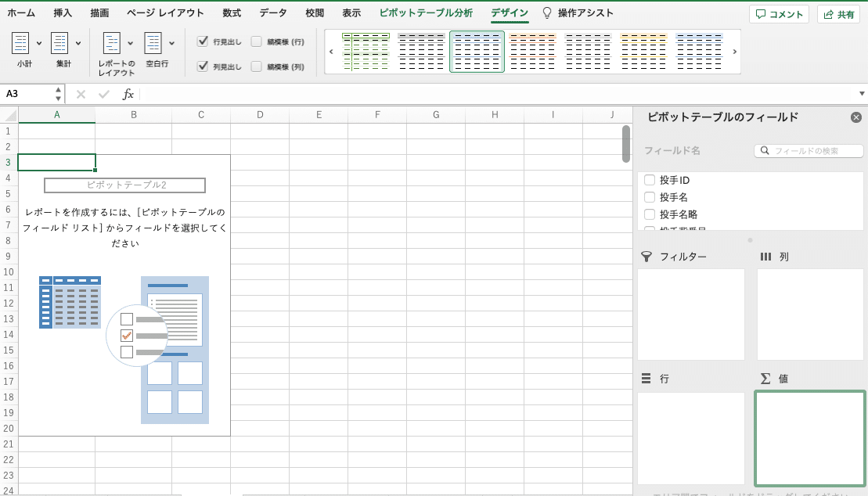
Task: Open the 描画 tab
Action: [99, 13]
